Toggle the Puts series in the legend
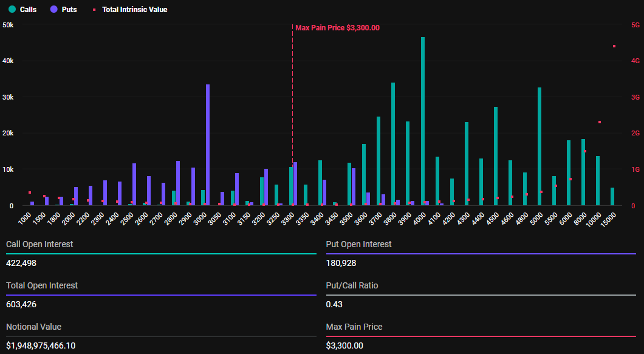The image size is (644, 354). pos(63,10)
